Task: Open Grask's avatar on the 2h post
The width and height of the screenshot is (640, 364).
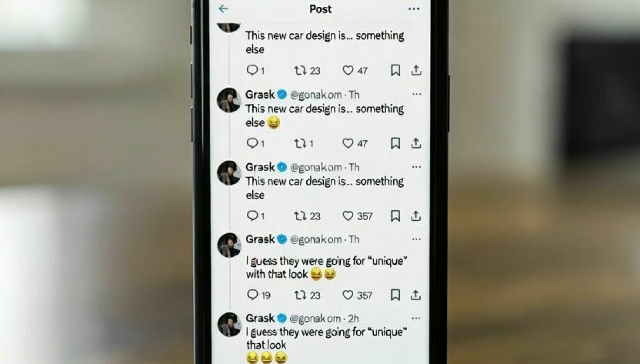Action: [229, 325]
